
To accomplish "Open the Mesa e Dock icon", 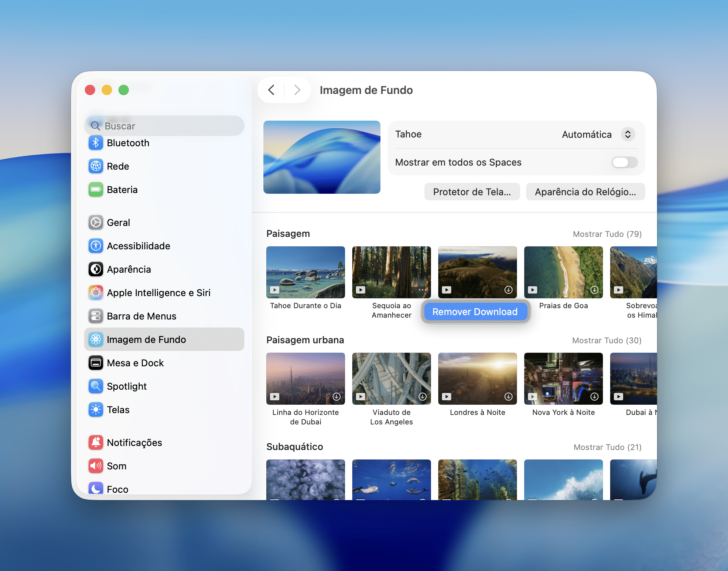I will tap(96, 363).
